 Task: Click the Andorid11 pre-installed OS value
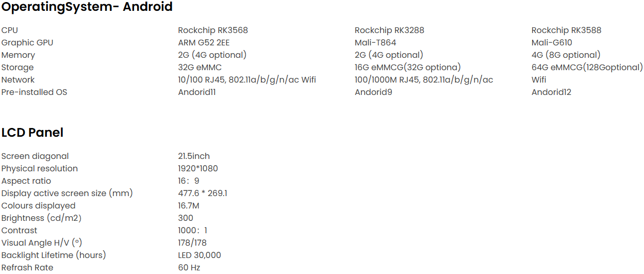point(197,92)
